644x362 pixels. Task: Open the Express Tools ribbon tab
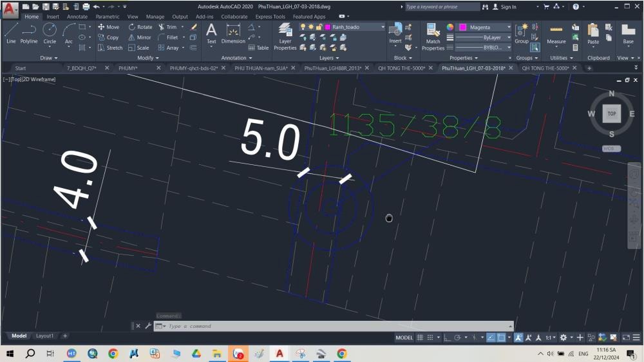[x=270, y=17]
